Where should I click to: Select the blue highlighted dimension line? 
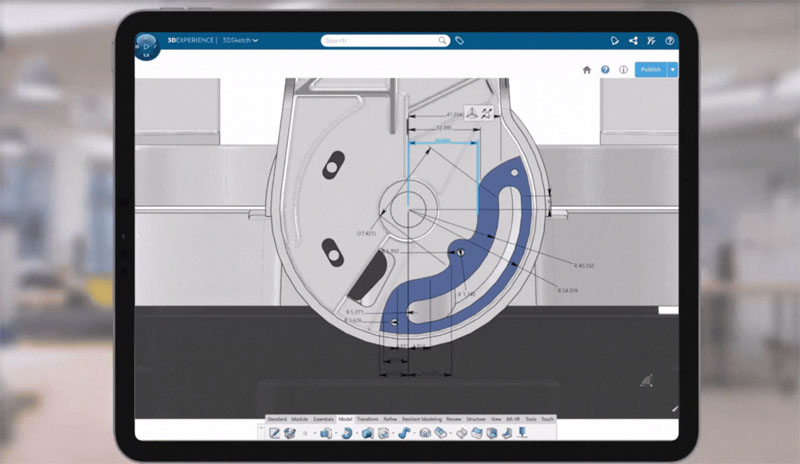click(441, 141)
